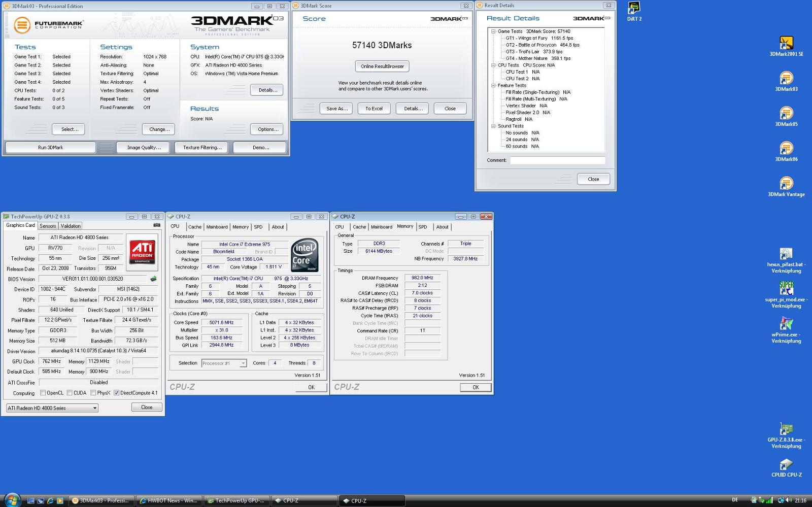Enable the CUDA checkbox in GPU-Z
This screenshot has height=507, width=812.
pyautogui.click(x=70, y=393)
